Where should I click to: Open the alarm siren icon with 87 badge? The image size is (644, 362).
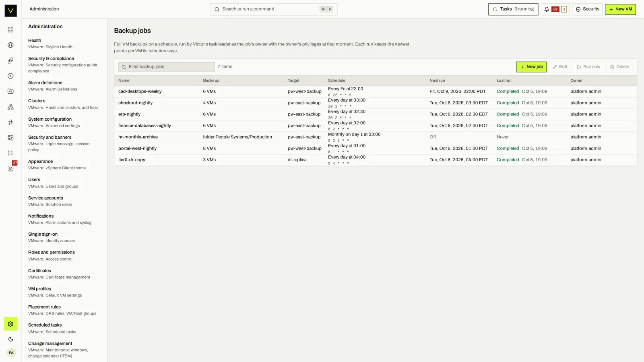(10, 169)
